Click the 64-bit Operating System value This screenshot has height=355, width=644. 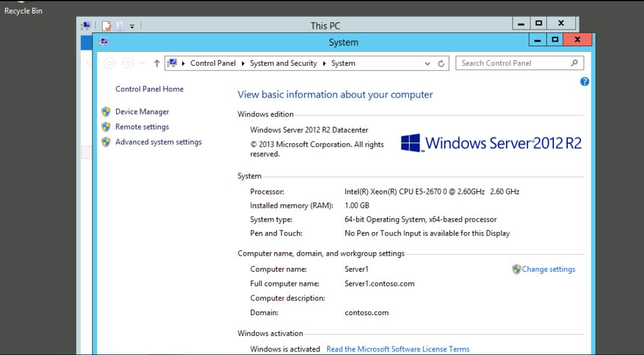click(420, 219)
